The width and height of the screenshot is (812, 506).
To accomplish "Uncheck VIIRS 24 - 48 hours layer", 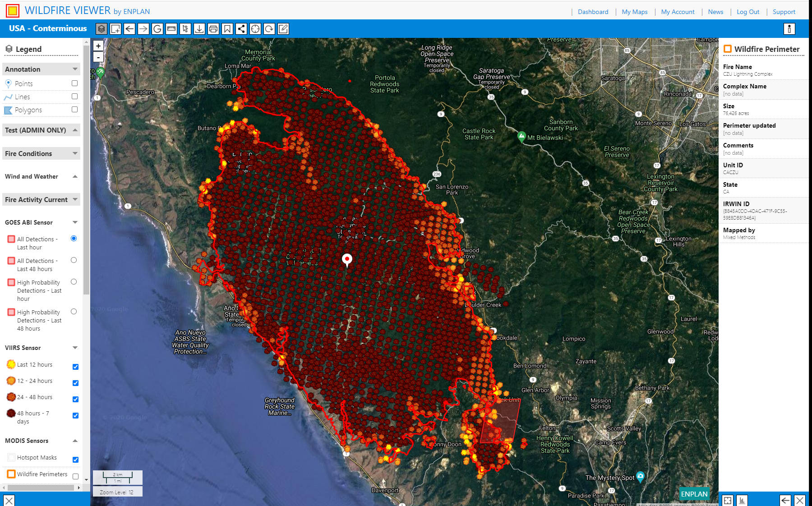I will coord(76,400).
